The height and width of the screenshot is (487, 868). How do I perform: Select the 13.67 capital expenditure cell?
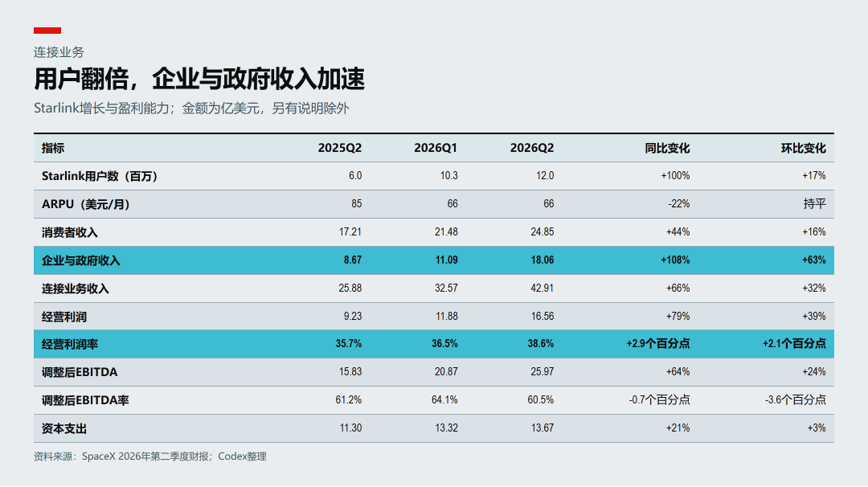click(542, 428)
